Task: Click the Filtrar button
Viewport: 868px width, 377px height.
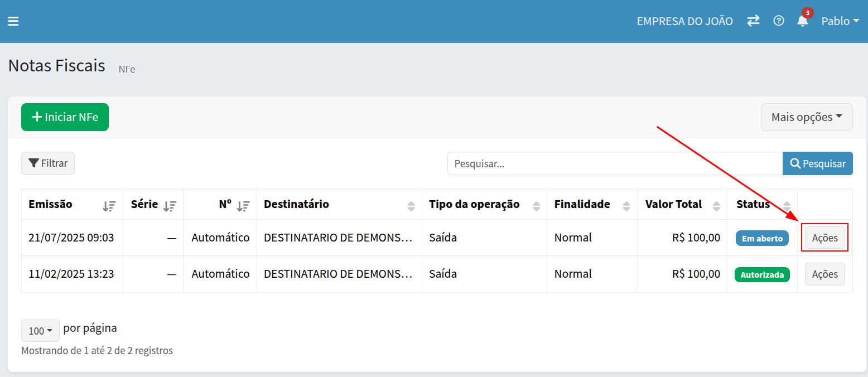Action: coord(48,163)
